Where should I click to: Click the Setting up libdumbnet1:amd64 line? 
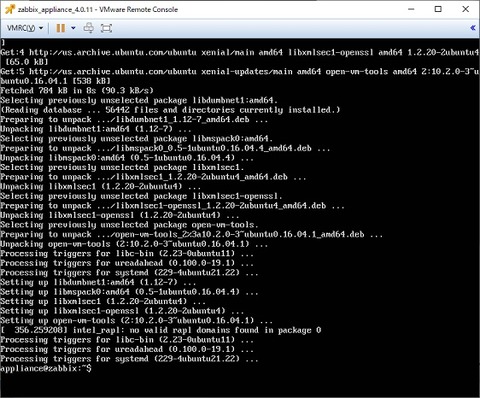98,282
